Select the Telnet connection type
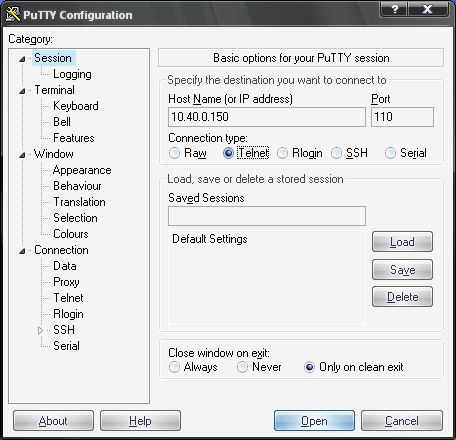Image resolution: width=456 pixels, height=440 pixels. click(x=229, y=153)
